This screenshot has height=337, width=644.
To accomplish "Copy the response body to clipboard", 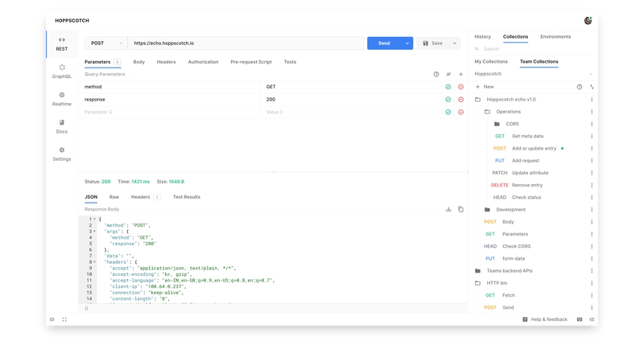I will 460,209.
